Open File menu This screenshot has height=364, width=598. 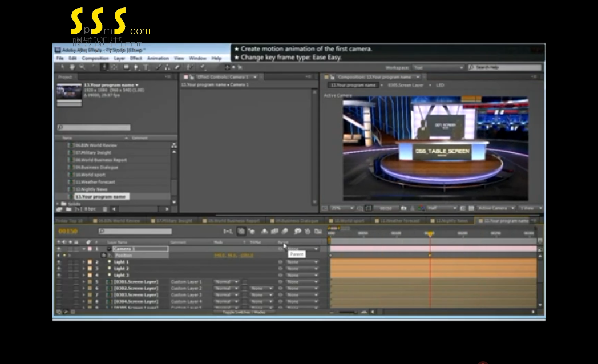[x=60, y=58]
